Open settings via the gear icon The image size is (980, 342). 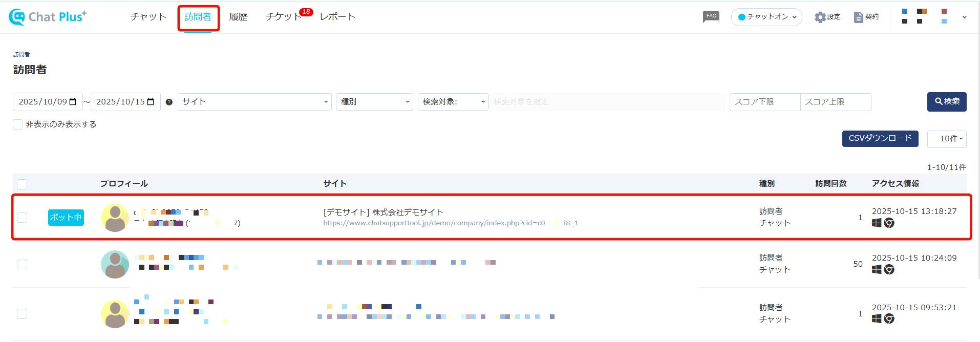(820, 17)
